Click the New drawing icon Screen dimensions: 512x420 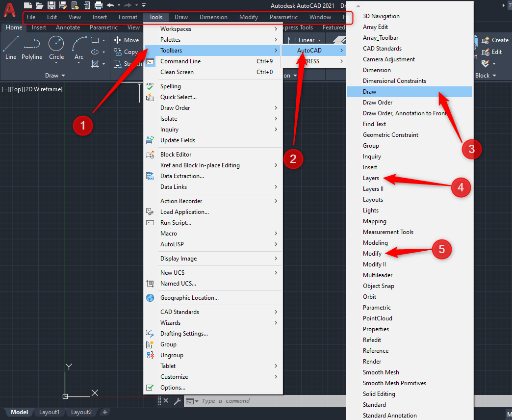click(28, 5)
